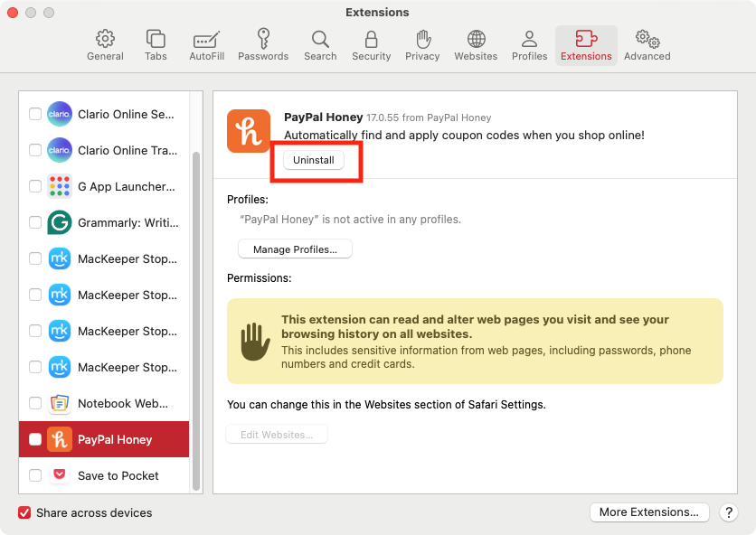Open the Privacy settings pane
The image size is (756, 535).
coord(422,43)
